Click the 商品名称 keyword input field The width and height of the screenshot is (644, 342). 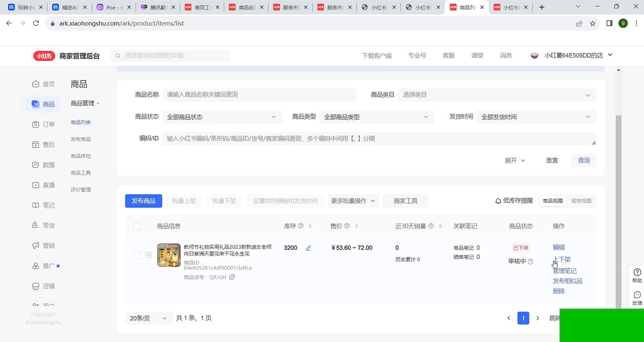(259, 95)
